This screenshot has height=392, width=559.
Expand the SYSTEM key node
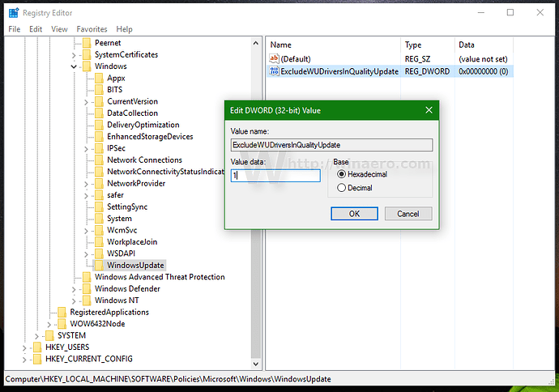click(x=36, y=335)
